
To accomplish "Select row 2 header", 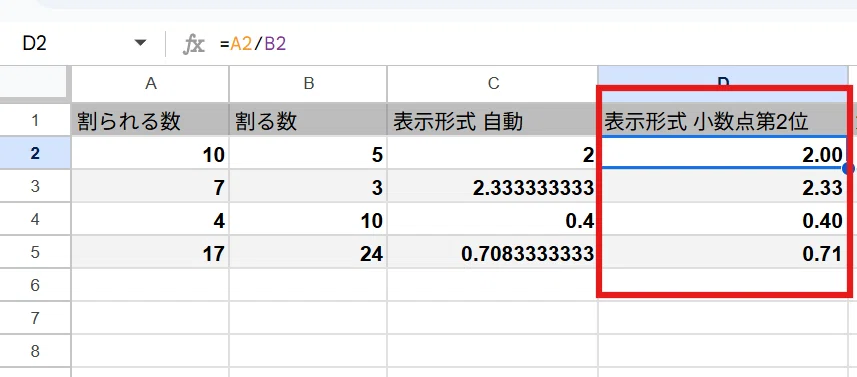I will [36, 153].
